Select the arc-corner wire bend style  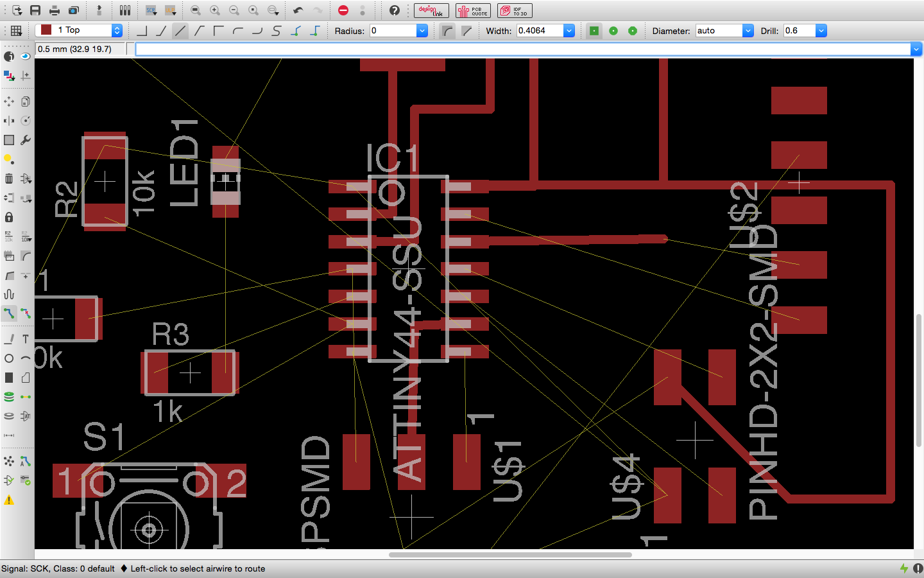(x=238, y=30)
